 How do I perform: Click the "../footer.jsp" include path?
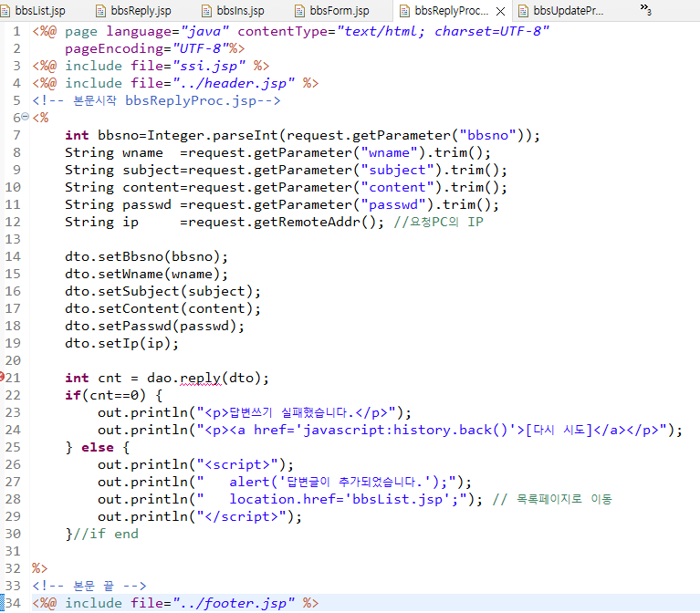234,603
